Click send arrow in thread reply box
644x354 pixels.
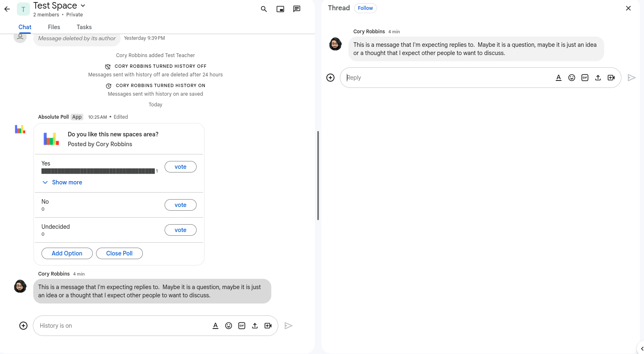[x=632, y=78]
